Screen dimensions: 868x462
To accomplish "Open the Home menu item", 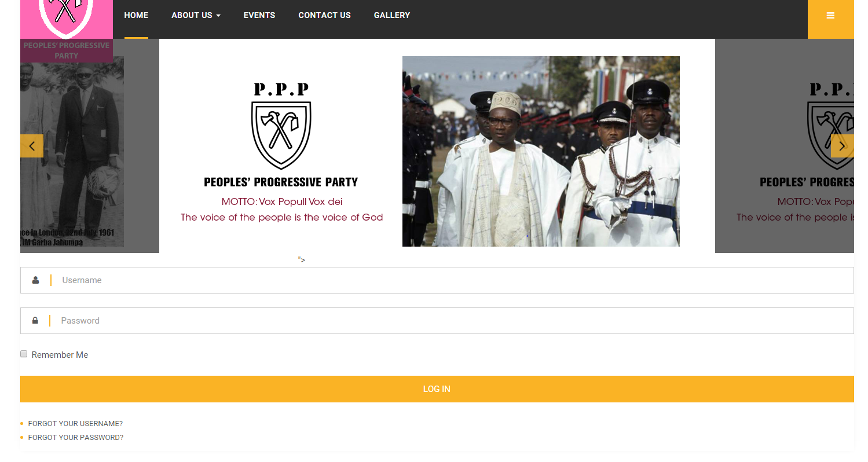I will click(136, 16).
